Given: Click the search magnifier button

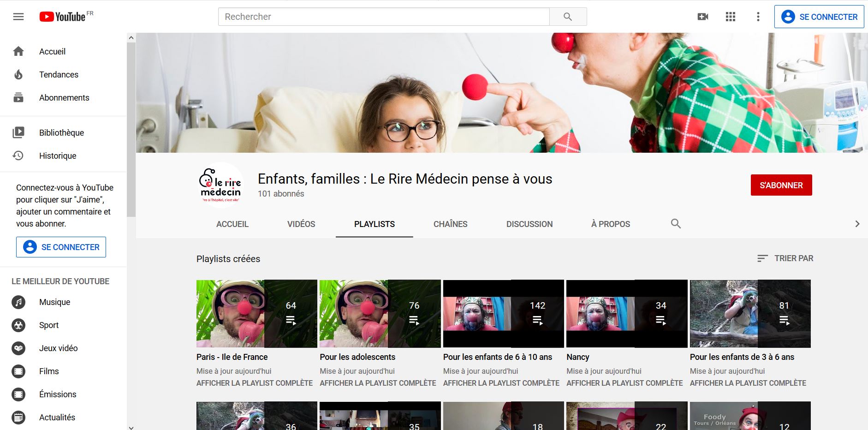Looking at the screenshot, I should coord(568,17).
